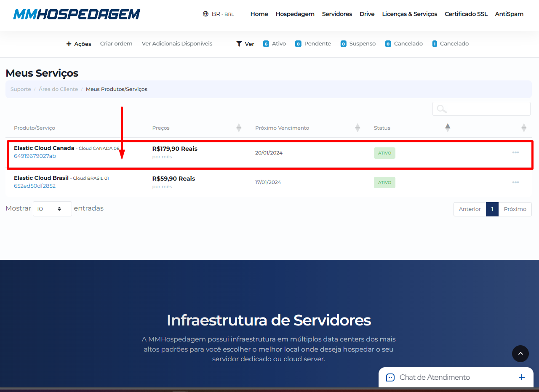Filter by Cancelado with 0 badge
Image resolution: width=539 pixels, height=392 pixels.
click(404, 43)
